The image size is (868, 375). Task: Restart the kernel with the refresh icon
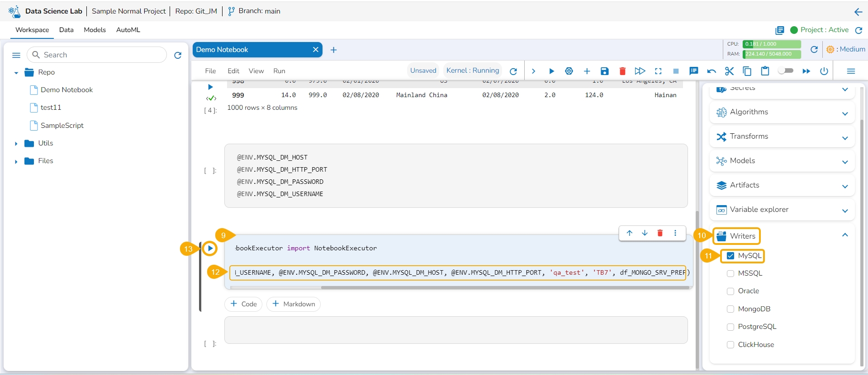pos(513,71)
